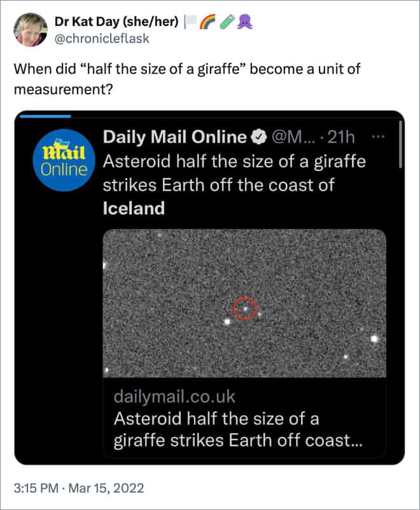Click the red-circled asteroid in the image
420x510 pixels.
[246, 308]
